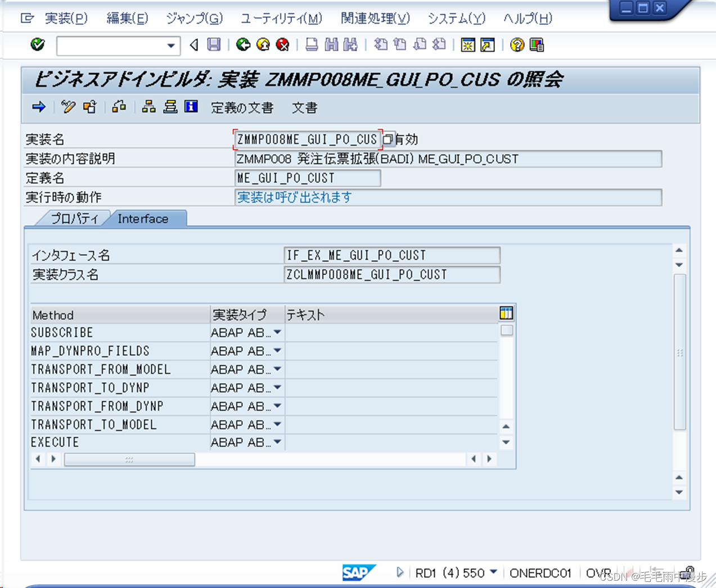Click the Method column header
The height and width of the screenshot is (588, 716).
[x=120, y=314]
